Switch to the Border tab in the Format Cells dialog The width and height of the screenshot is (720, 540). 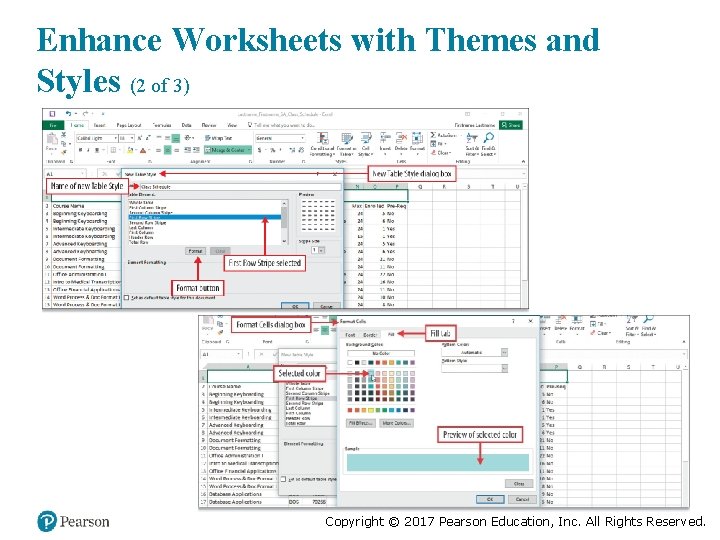coord(370,335)
